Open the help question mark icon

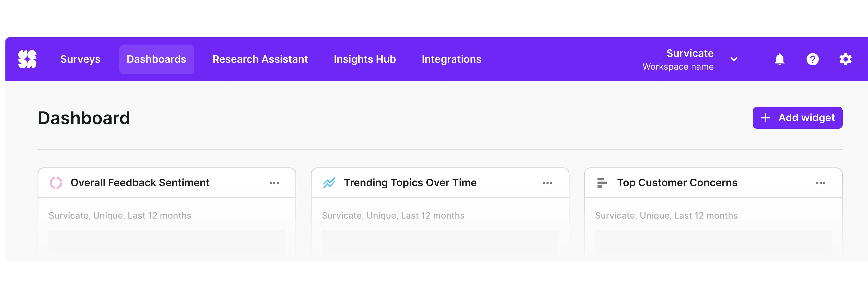(812, 59)
